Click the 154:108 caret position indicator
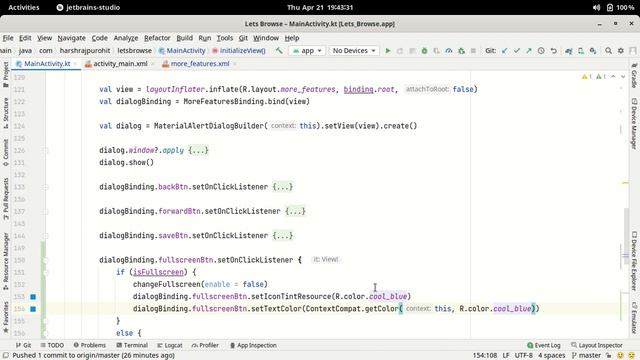This screenshot has height=360, width=640. tap(485, 356)
